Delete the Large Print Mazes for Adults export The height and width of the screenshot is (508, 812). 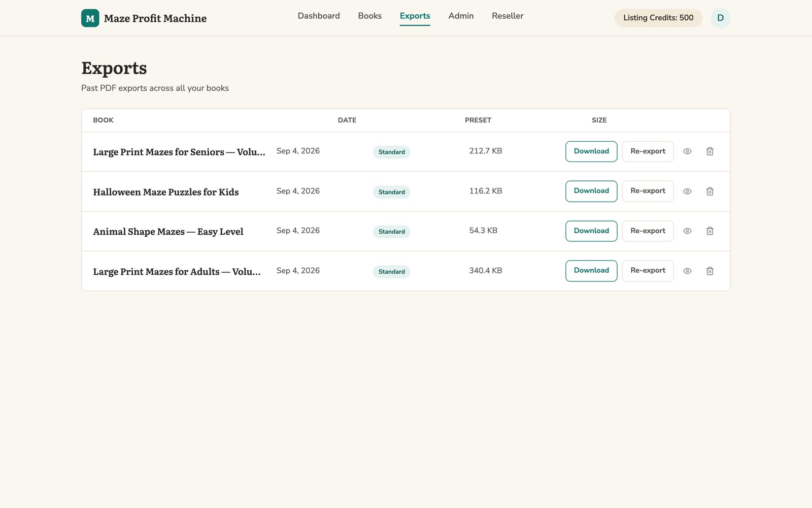710,271
